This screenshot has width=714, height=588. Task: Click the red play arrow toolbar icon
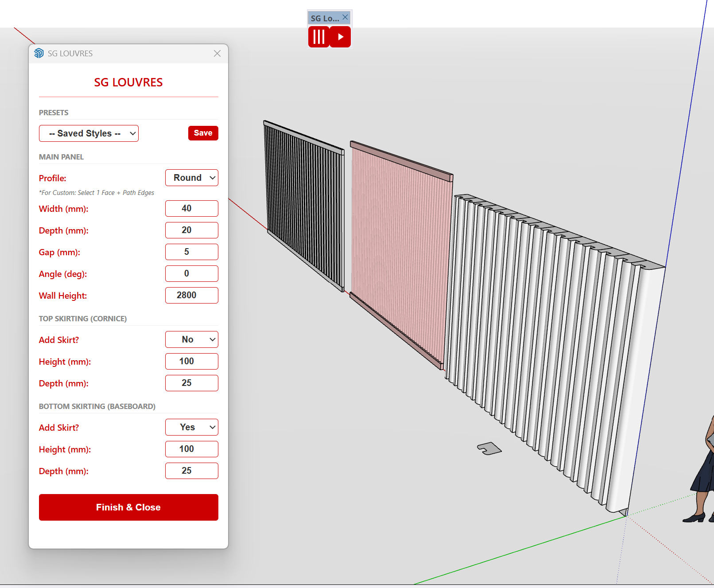tap(340, 37)
